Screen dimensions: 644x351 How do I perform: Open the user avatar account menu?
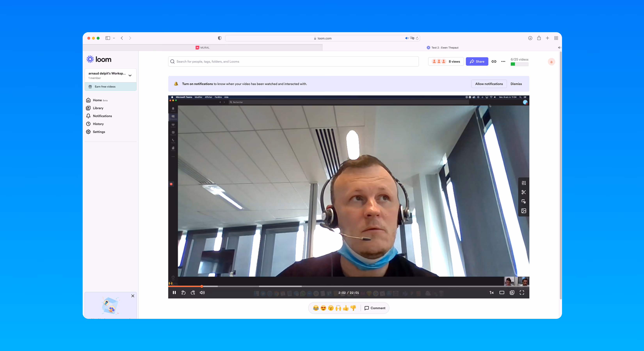pos(551,62)
